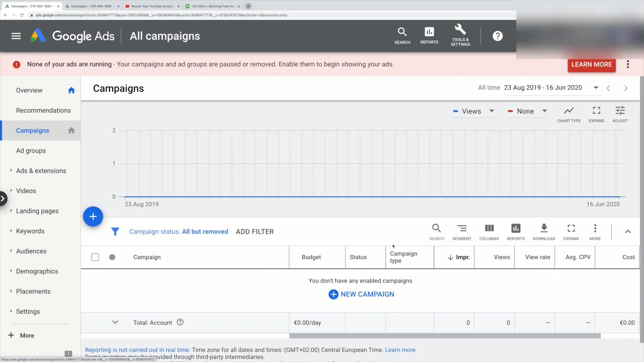Image resolution: width=644 pixels, height=362 pixels.
Task: Click the browser address bar
Action: [268, 15]
